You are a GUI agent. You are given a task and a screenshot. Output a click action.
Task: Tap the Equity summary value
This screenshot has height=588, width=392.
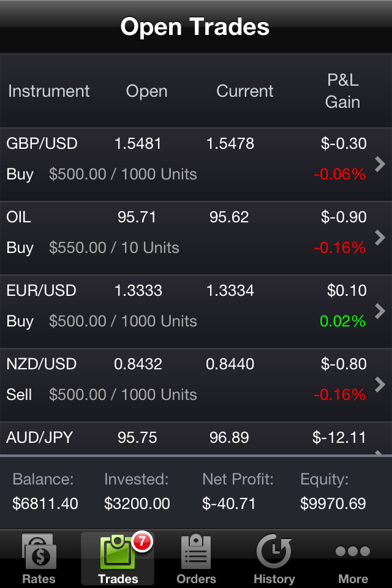pos(333,504)
